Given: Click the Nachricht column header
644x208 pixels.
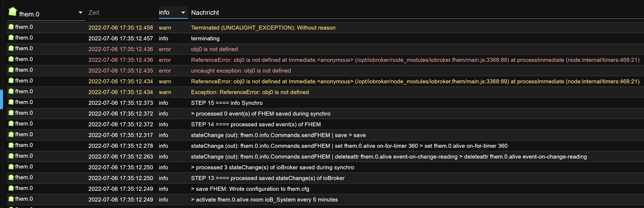Looking at the screenshot, I should 205,12.
